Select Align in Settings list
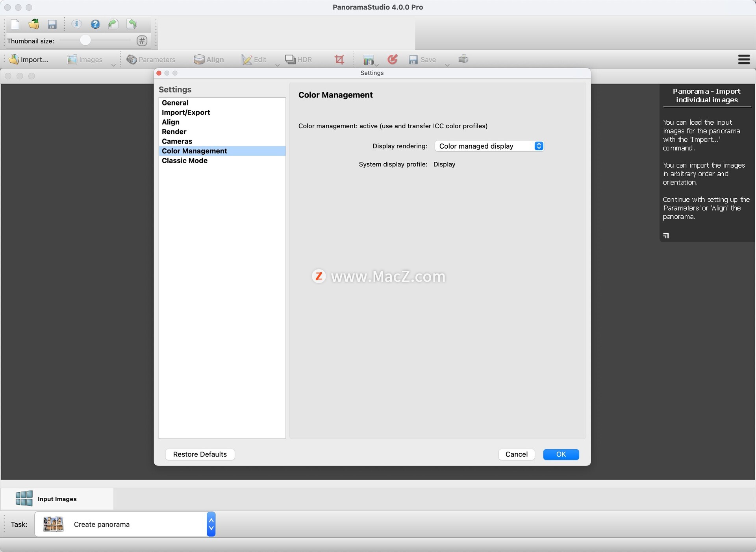This screenshot has width=756, height=552. click(x=222, y=122)
